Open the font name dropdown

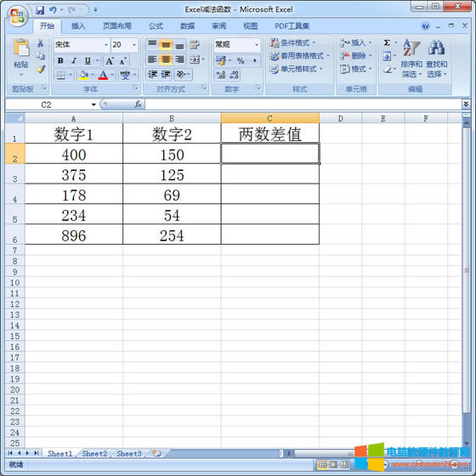point(106,45)
